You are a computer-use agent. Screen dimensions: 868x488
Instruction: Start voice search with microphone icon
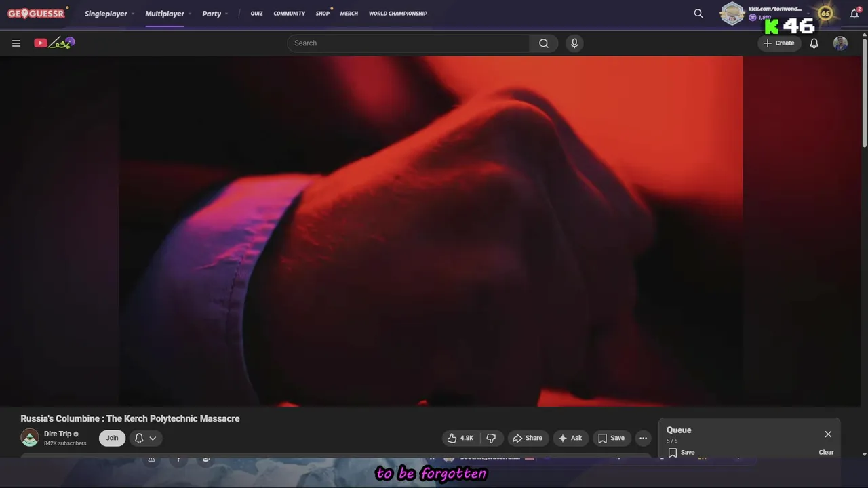(x=574, y=43)
